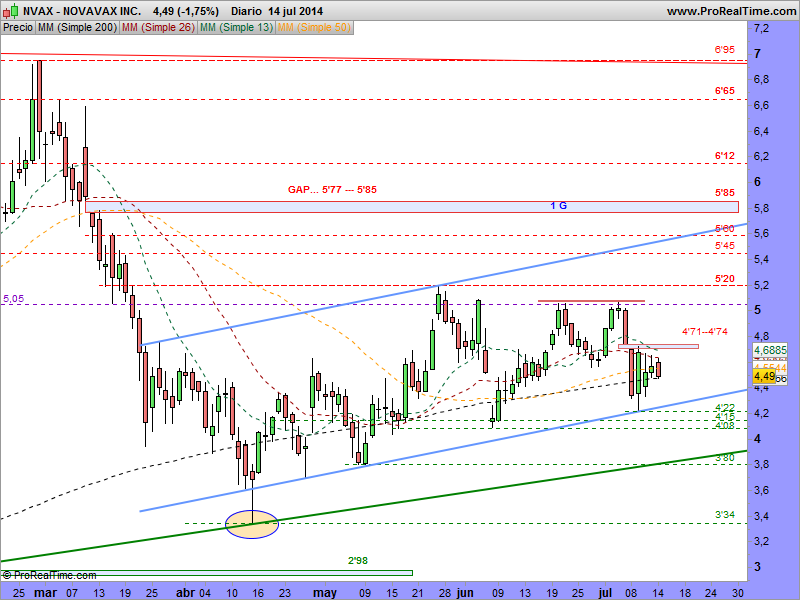This screenshot has width=800, height=600.
Task: Click the 4,6885 moving average value tag
Action: tap(770, 350)
